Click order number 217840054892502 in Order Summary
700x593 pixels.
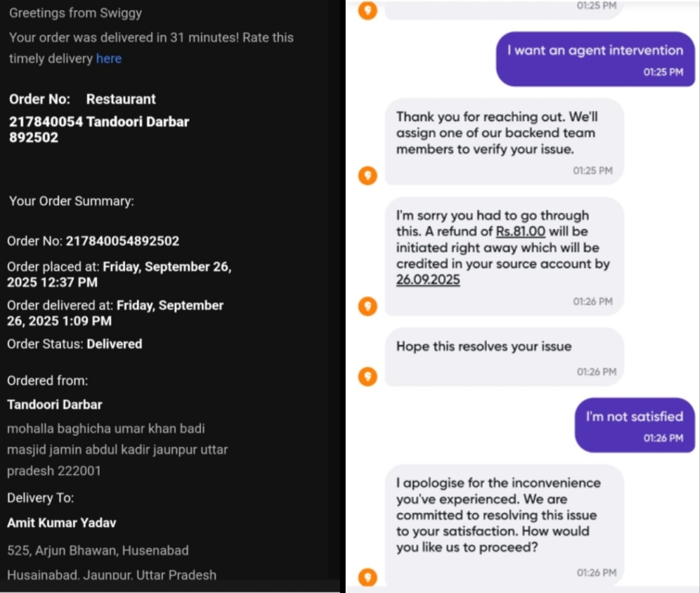coord(122,242)
